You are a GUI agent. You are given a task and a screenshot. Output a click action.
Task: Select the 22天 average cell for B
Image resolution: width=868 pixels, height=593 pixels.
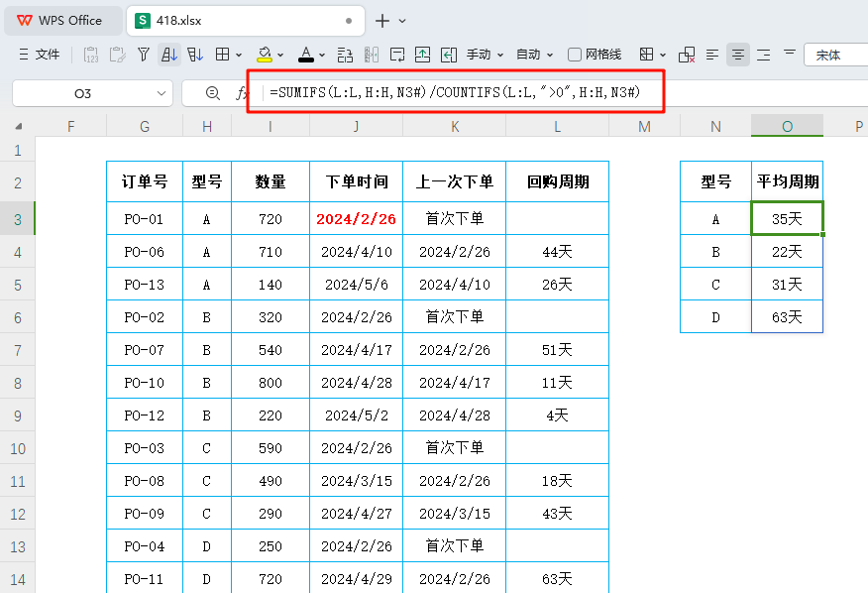click(x=787, y=252)
